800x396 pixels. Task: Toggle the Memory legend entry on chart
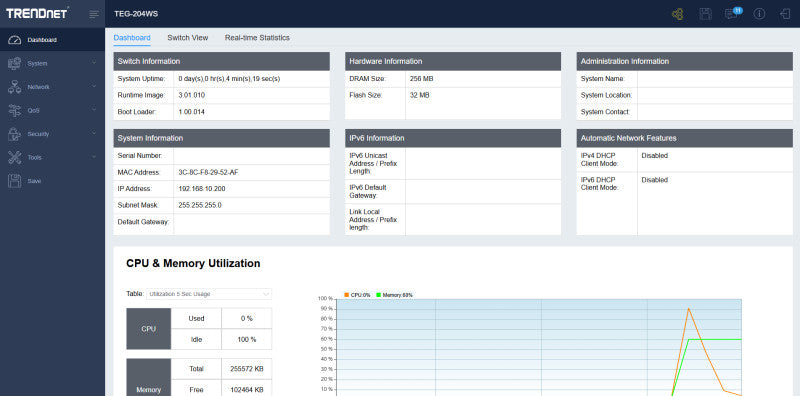[394, 295]
